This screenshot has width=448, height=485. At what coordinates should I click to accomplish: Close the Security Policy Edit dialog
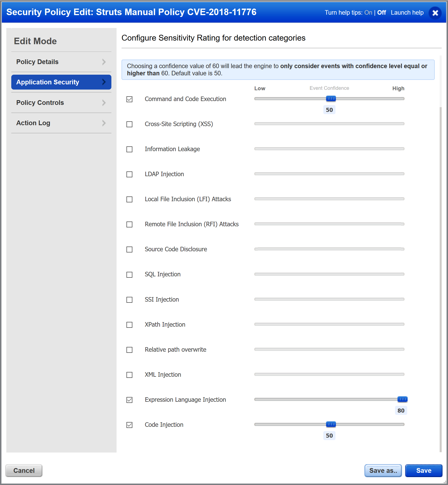point(435,13)
